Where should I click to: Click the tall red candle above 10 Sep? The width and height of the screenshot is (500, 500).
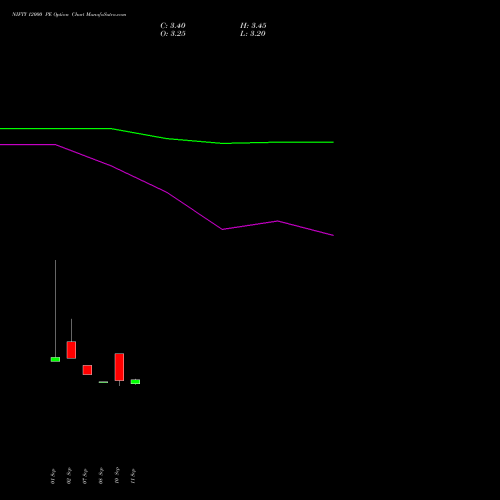119,367
